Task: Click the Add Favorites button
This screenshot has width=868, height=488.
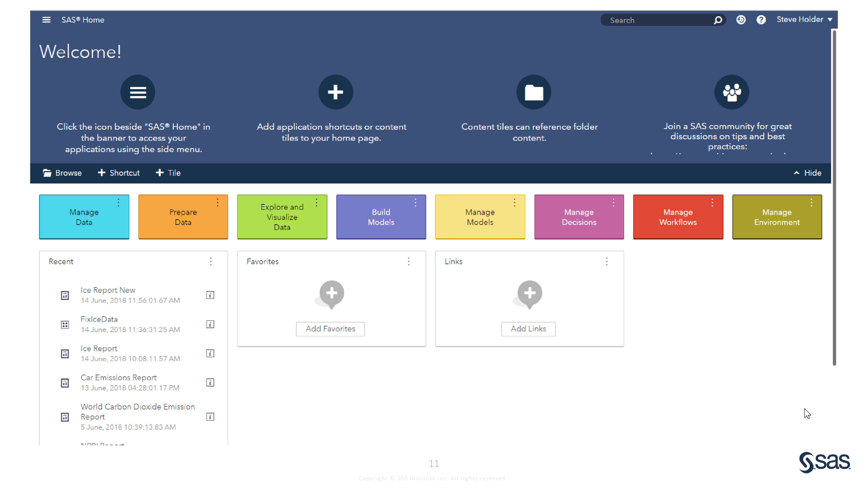Action: click(330, 329)
